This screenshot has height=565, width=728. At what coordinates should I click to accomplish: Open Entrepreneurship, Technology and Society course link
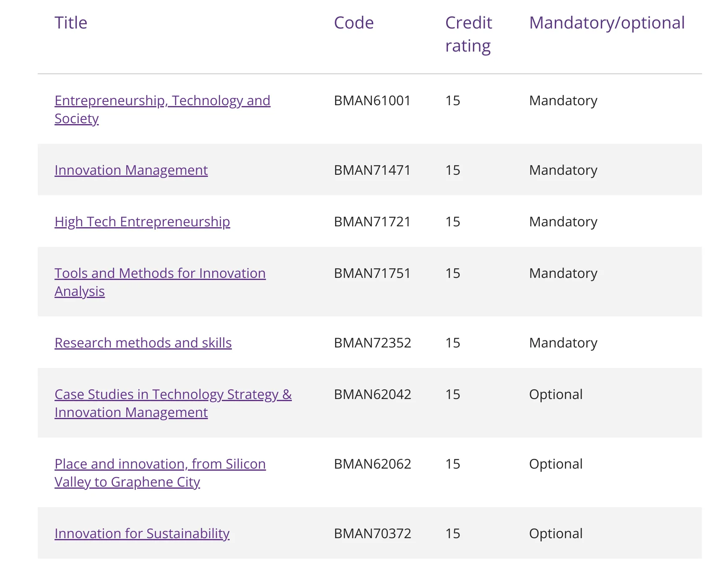click(162, 101)
